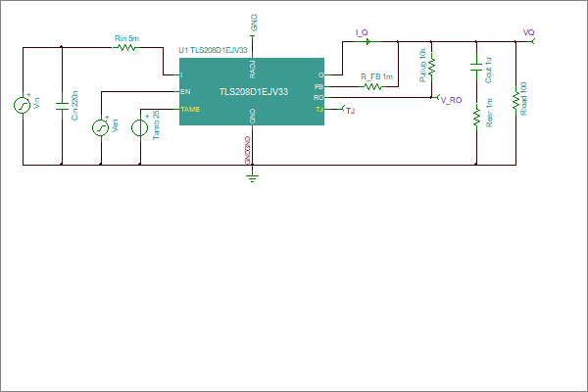The width and height of the screenshot is (588, 392).
Task: Click the Rin 5m resistor symbol
Action: click(x=126, y=48)
